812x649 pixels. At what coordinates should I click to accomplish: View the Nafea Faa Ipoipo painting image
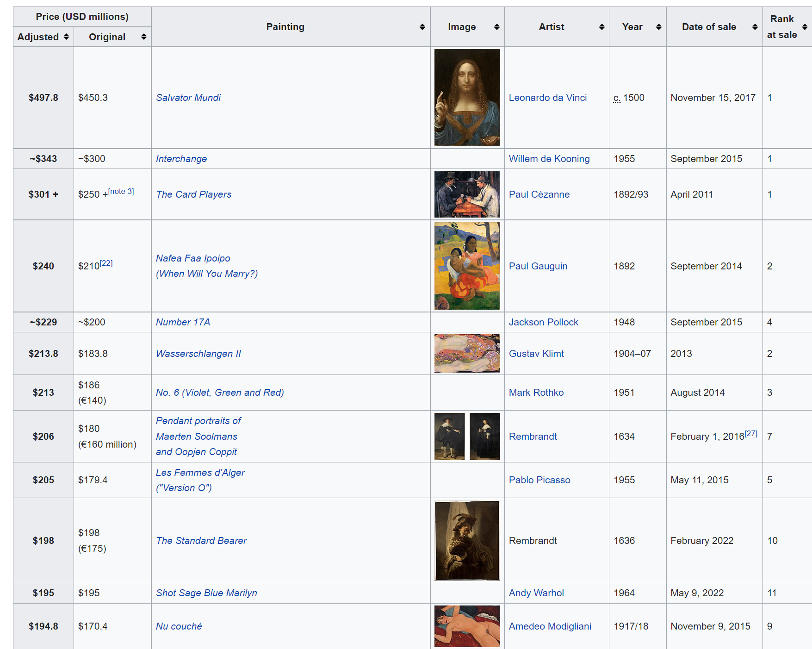467,266
